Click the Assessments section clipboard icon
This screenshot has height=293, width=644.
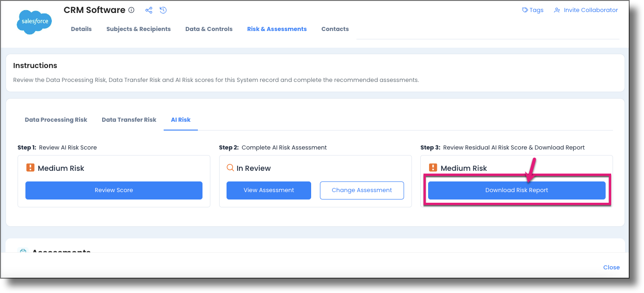tap(23, 250)
